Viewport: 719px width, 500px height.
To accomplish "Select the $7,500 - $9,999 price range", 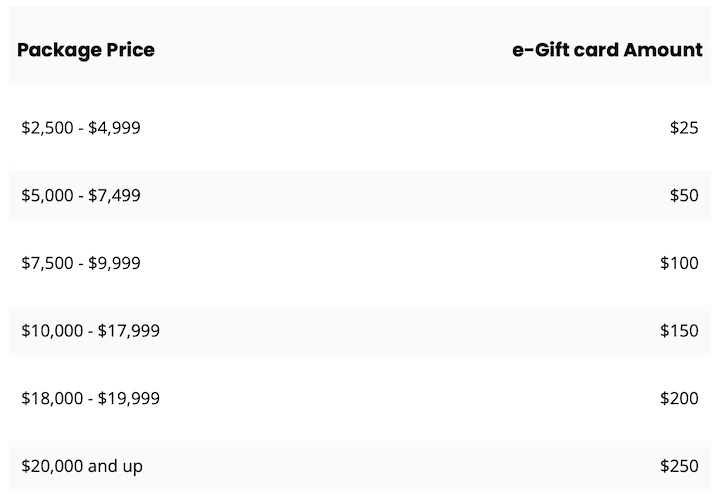I will [x=81, y=263].
